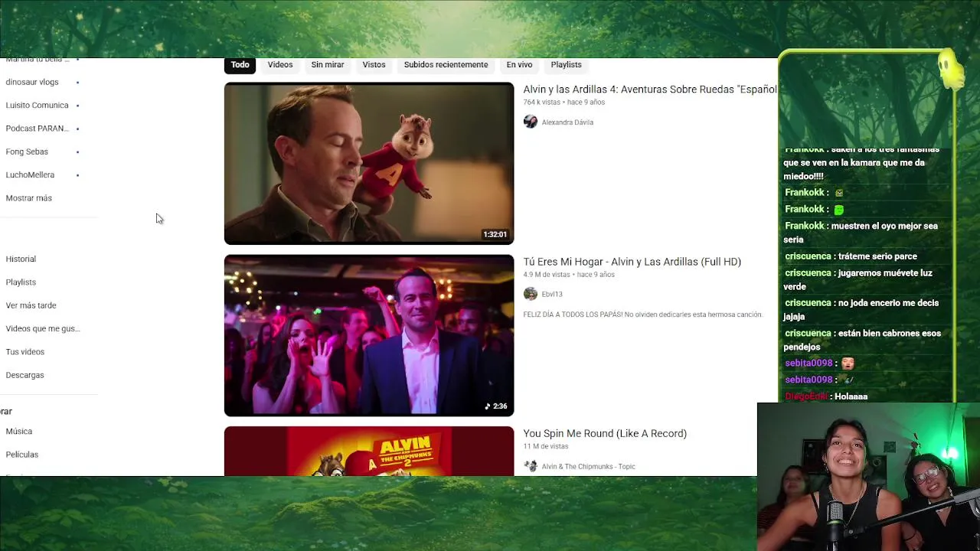Click the 11 M de vistas text
Viewport: 980px width, 551px height.
[545, 446]
